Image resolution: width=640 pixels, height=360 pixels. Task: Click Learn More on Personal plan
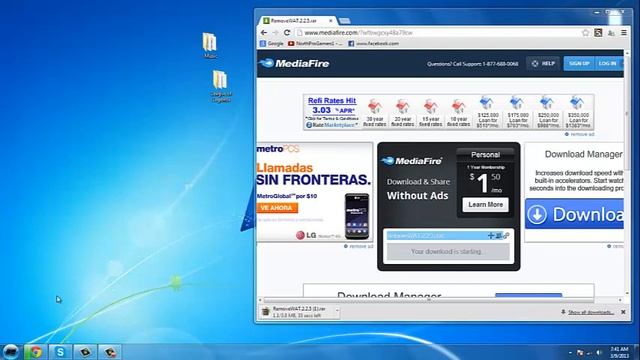(485, 204)
